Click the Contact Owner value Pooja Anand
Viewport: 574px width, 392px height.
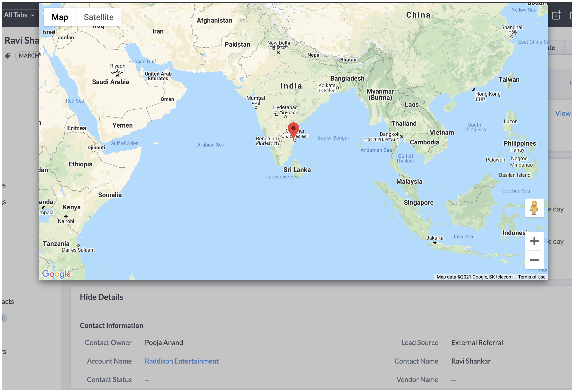(x=164, y=343)
